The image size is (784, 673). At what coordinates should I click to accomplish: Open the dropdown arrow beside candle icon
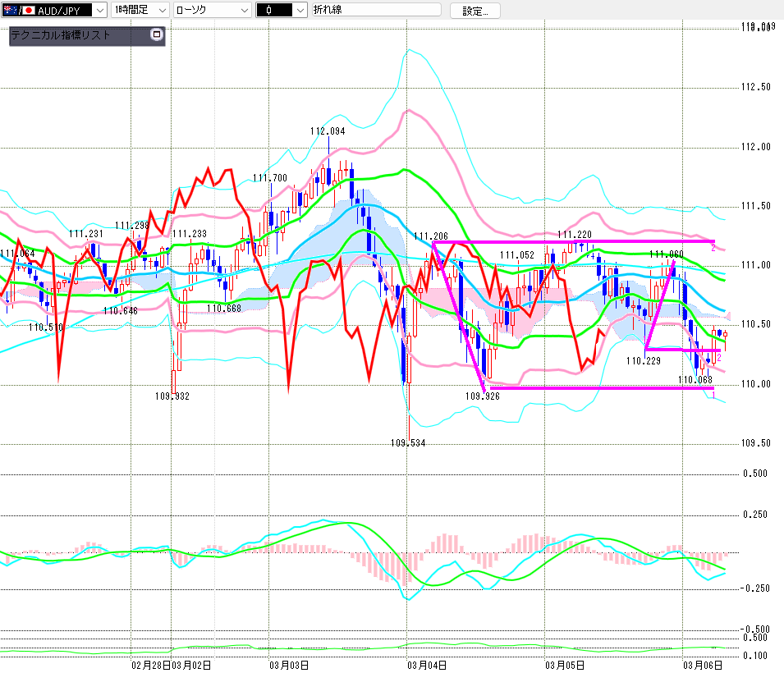click(300, 10)
